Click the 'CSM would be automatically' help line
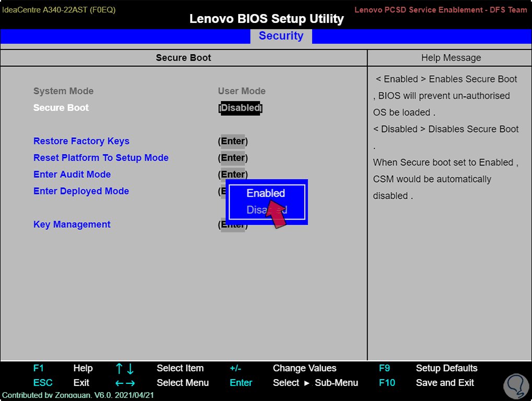 tap(432, 179)
